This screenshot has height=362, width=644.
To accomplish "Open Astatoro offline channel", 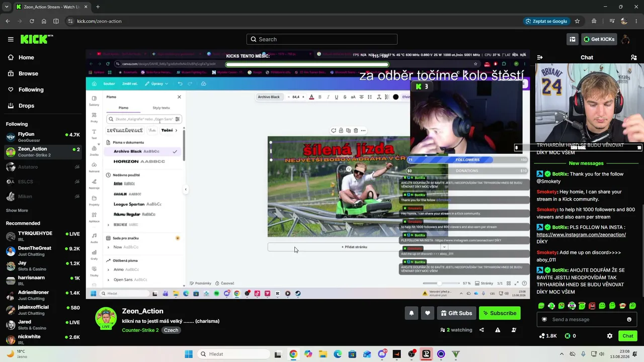I will 43,167.
